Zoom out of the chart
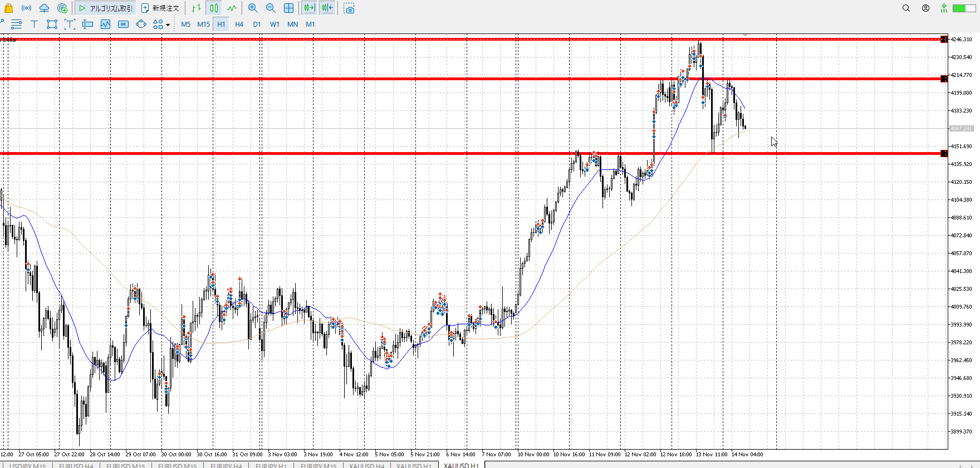The width and height of the screenshot is (980, 468). pyautogui.click(x=271, y=8)
